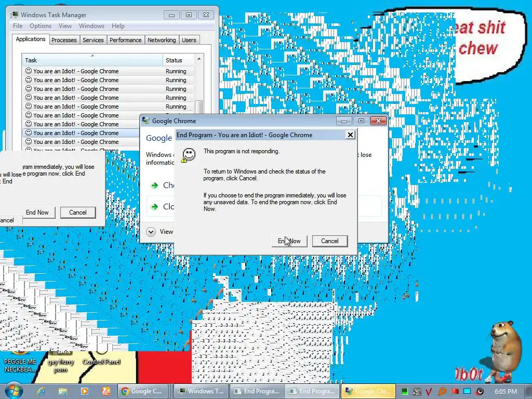Close the End Program dialog with X
Screen dimensions: 532x399
pos(350,135)
